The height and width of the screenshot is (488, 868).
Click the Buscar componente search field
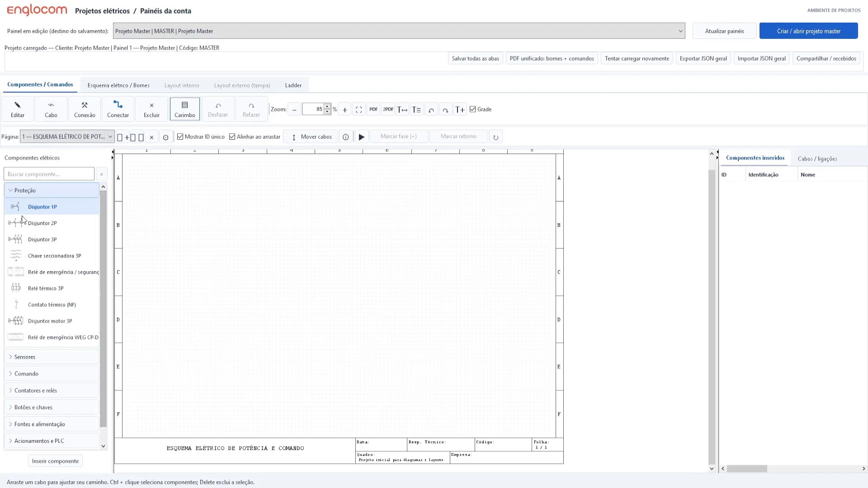pyautogui.click(x=49, y=174)
